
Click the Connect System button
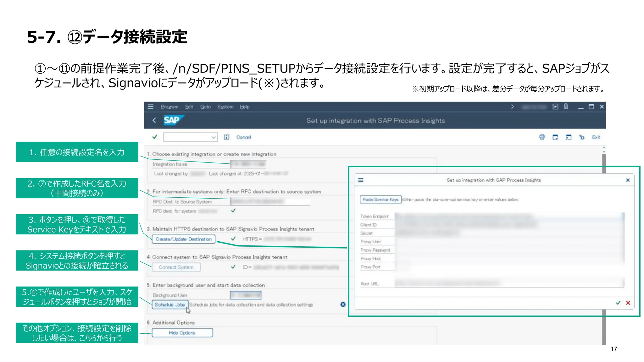(x=176, y=267)
